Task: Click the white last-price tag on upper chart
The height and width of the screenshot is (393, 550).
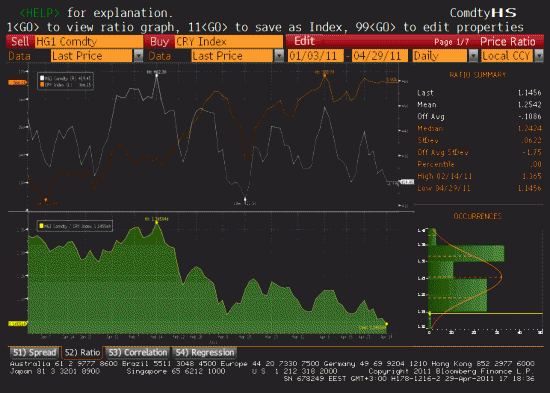Action: click(x=407, y=182)
